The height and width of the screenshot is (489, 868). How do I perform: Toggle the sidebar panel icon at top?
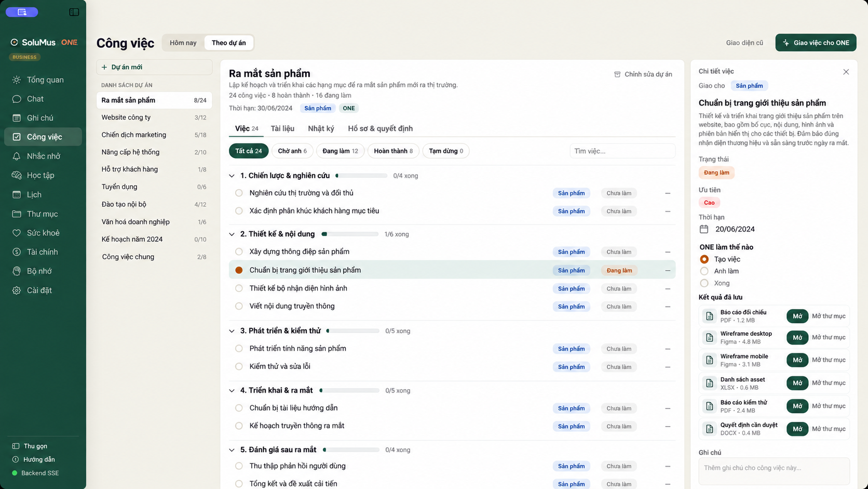pos(74,12)
